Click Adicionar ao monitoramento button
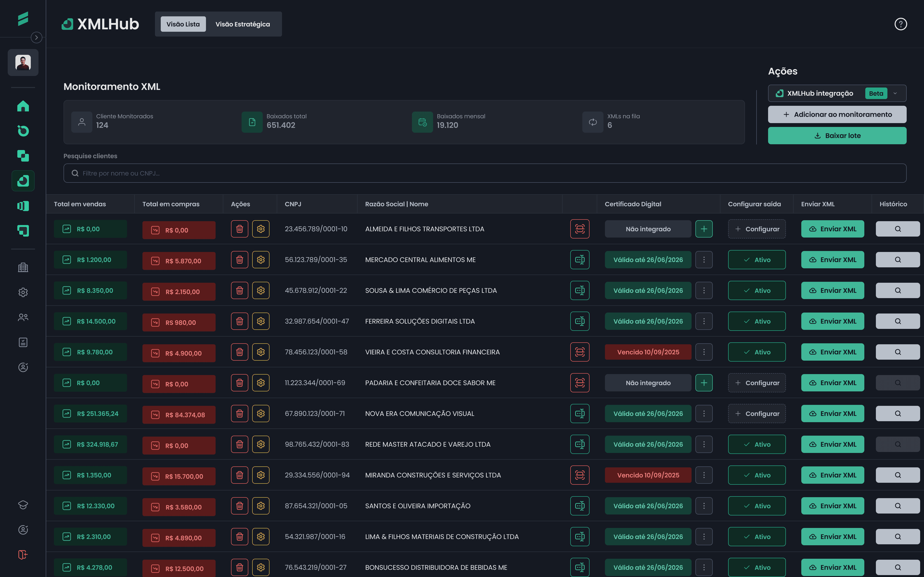Screen dimensions: 924x577 coord(837,114)
